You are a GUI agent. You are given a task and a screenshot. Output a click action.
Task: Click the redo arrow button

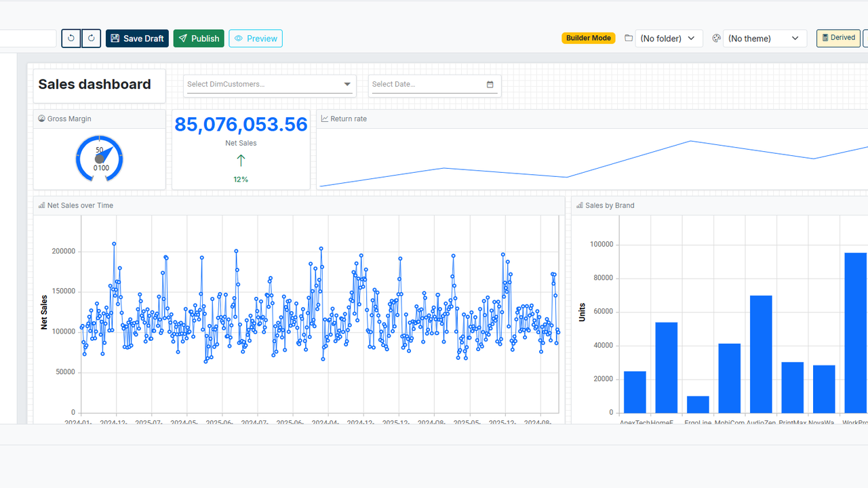coord(92,39)
